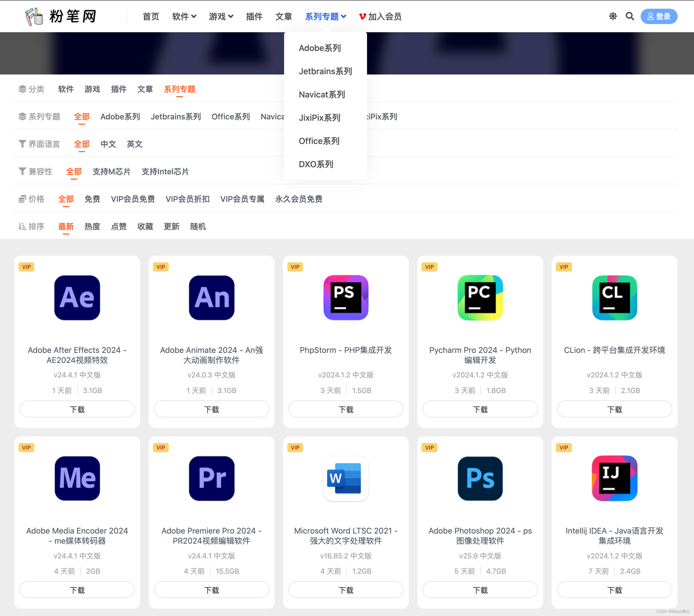Filter compatibility by 支持Intel芯片

[165, 171]
